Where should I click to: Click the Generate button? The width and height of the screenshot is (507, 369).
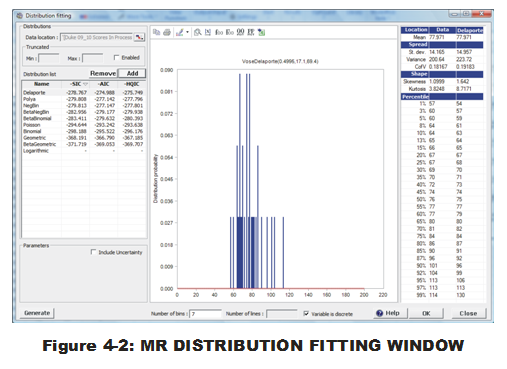(x=37, y=313)
